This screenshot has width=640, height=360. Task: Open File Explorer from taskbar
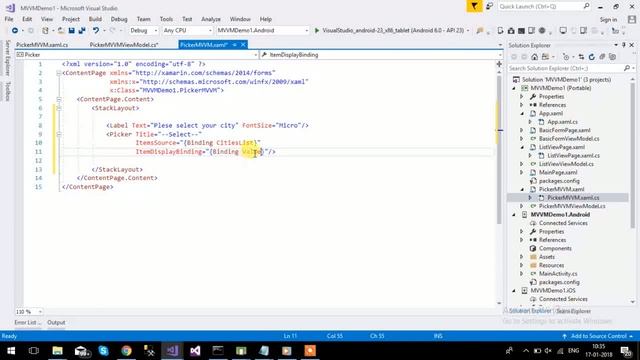pyautogui.click(x=58, y=351)
